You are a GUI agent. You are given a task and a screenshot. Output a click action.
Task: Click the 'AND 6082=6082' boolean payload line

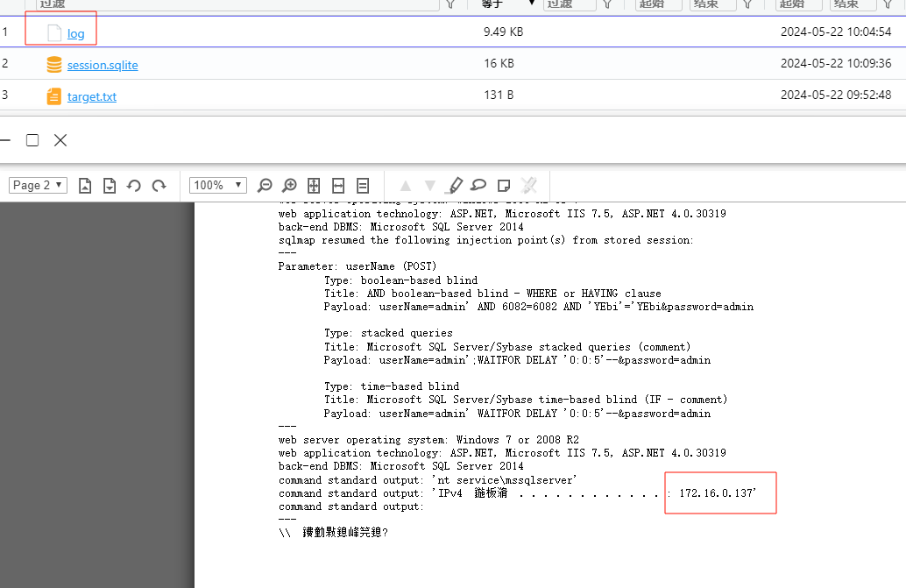click(x=539, y=307)
